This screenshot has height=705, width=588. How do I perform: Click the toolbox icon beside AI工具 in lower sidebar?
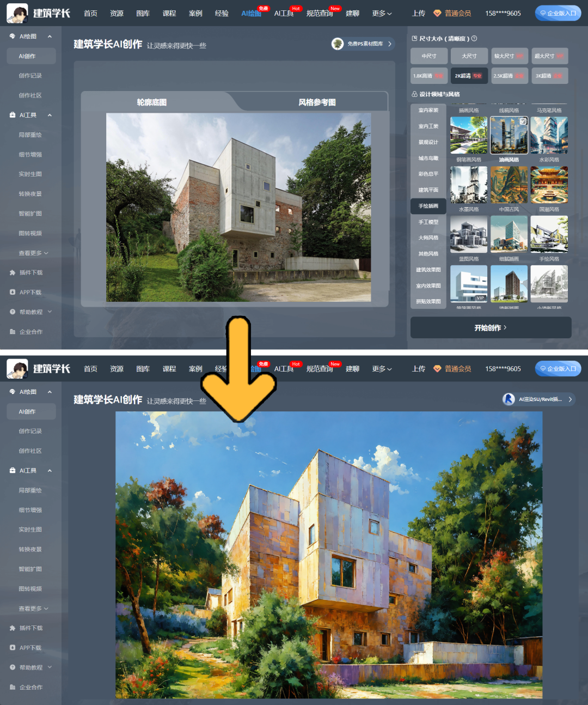(x=13, y=470)
